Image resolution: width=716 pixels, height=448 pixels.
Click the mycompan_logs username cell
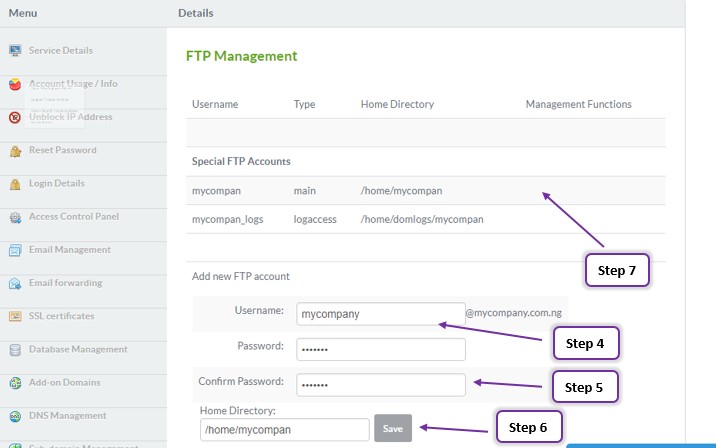(x=227, y=219)
